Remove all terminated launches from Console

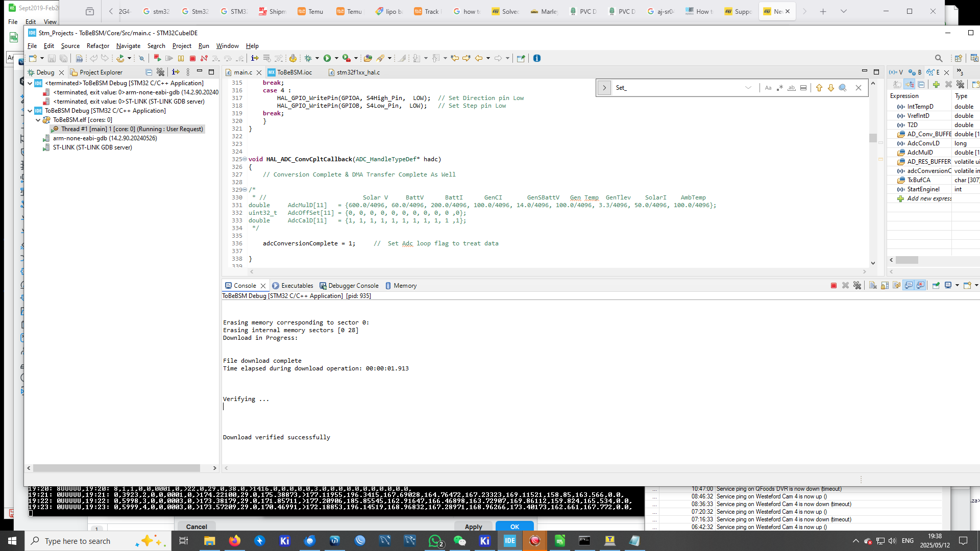coord(857,286)
